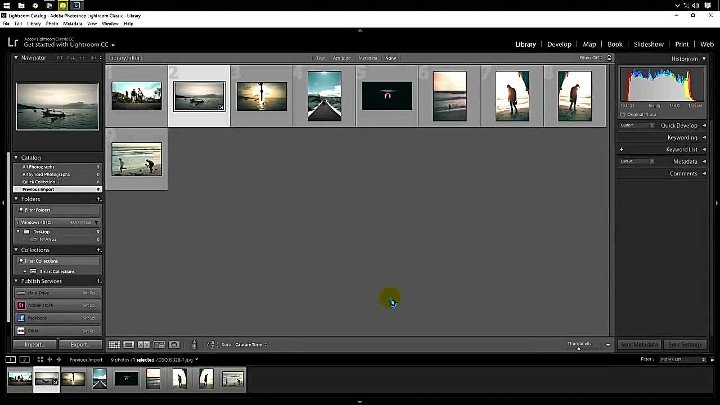This screenshot has height=405, width=720.
Task: Add publish service with plus icon
Action: click(x=99, y=281)
